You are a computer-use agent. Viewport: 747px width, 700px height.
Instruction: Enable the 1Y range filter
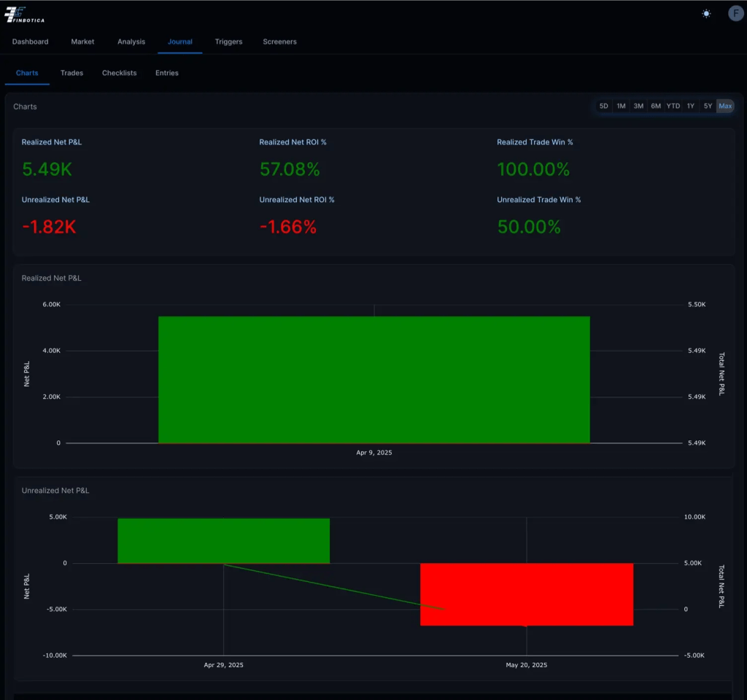(x=690, y=106)
